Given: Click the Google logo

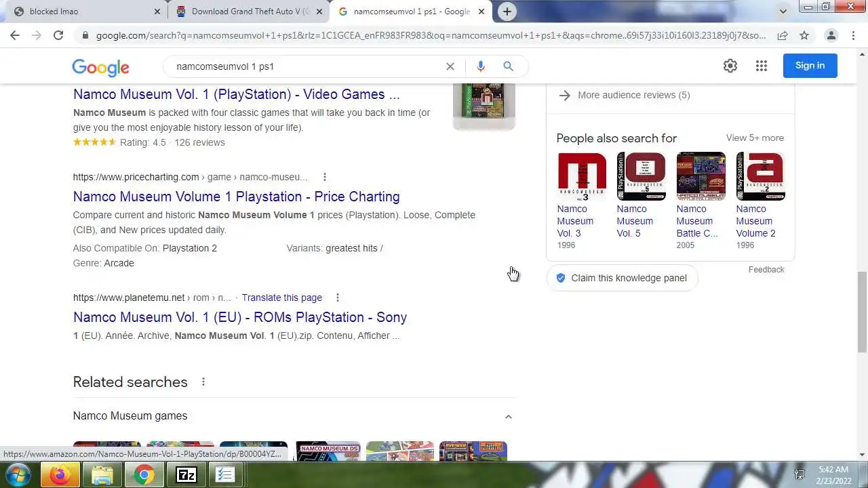Looking at the screenshot, I should 100,67.
